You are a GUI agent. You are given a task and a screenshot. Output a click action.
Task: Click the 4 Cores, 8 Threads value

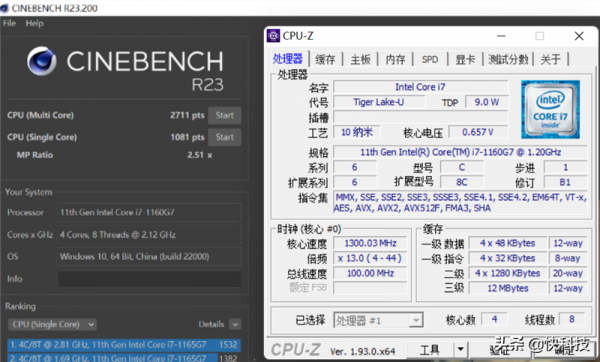click(x=150, y=235)
